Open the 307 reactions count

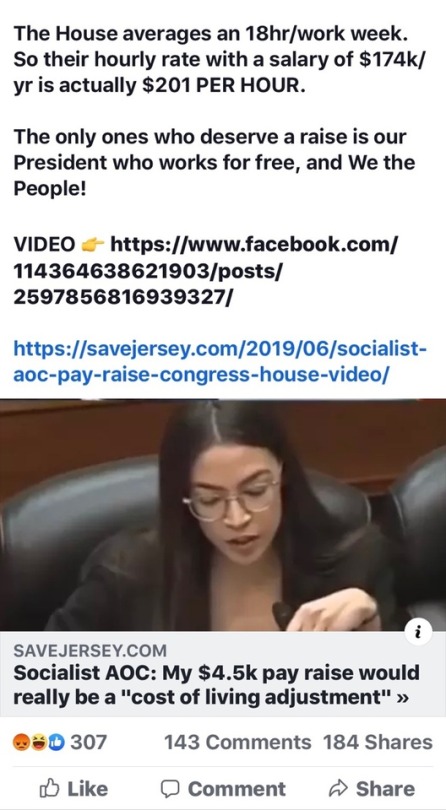[88, 742]
